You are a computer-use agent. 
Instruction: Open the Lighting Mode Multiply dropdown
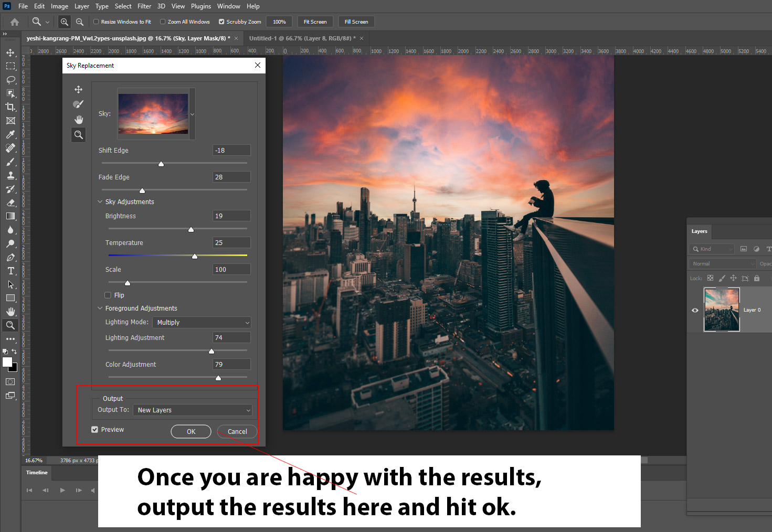coord(202,323)
